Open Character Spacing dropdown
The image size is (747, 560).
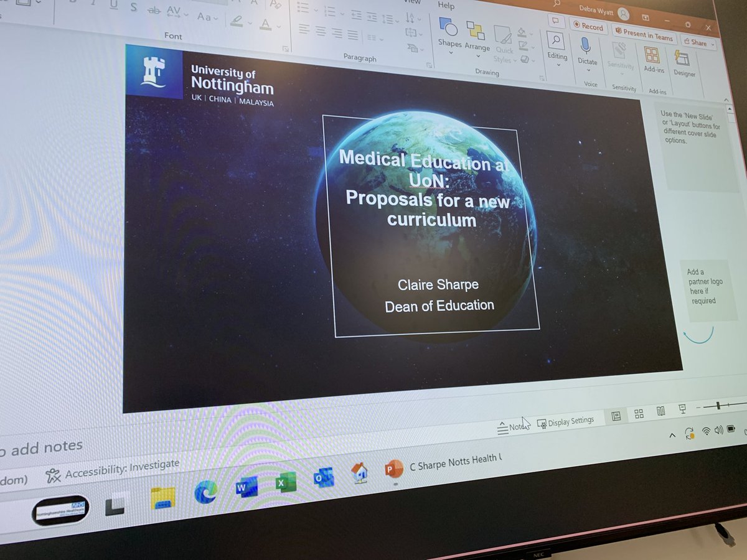pos(176,12)
